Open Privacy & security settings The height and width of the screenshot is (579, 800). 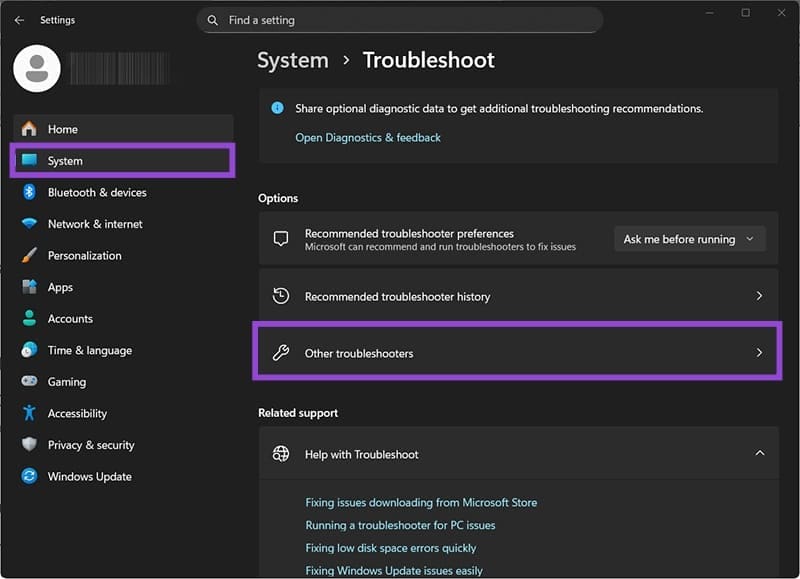93,445
